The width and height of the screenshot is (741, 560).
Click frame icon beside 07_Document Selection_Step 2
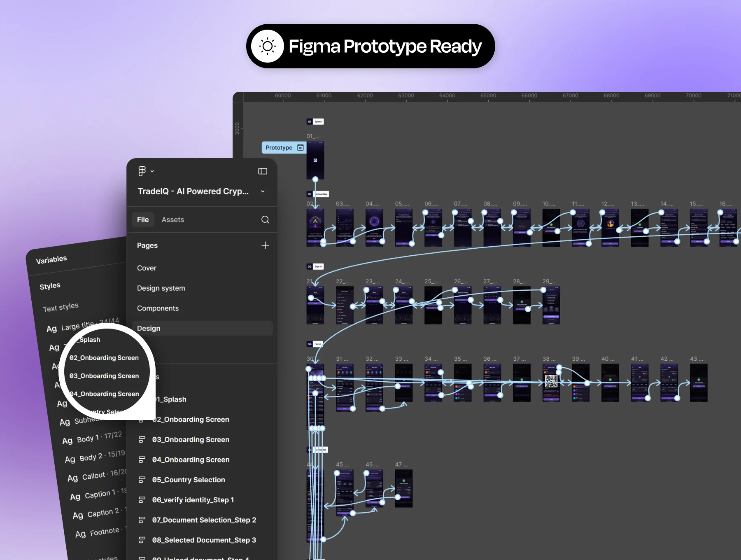click(x=142, y=520)
